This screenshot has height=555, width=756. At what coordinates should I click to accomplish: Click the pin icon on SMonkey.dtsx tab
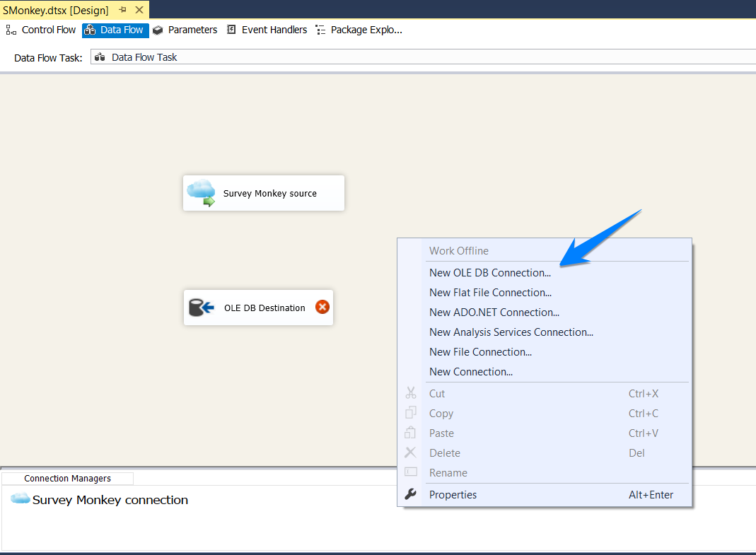(122, 10)
